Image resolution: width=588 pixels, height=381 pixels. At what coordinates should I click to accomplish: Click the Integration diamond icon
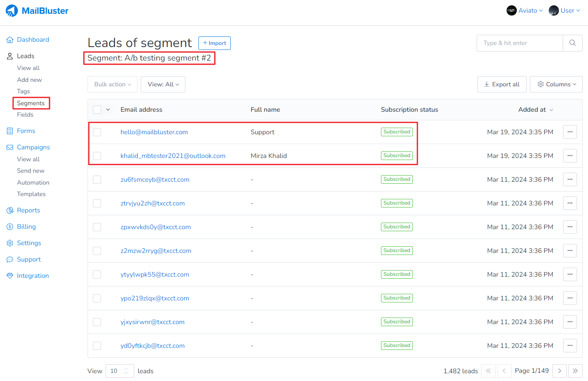(x=10, y=276)
